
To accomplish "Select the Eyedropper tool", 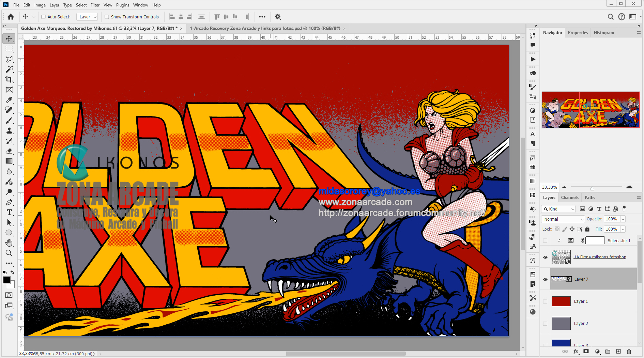I will [9, 100].
